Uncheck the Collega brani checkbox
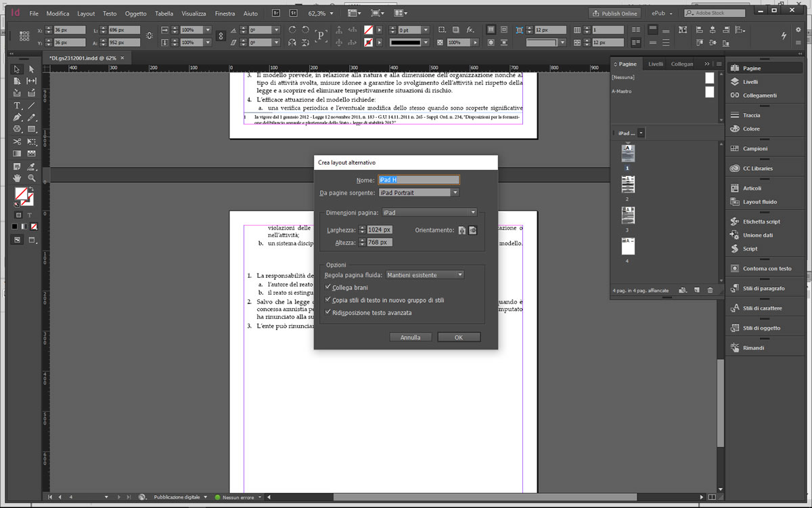Viewport: 812px width, 508px height. tap(328, 288)
